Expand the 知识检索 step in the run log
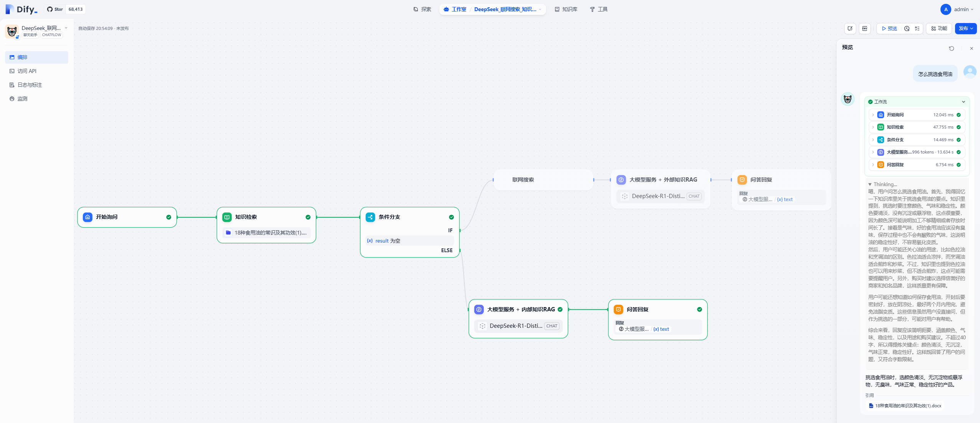 coord(873,127)
